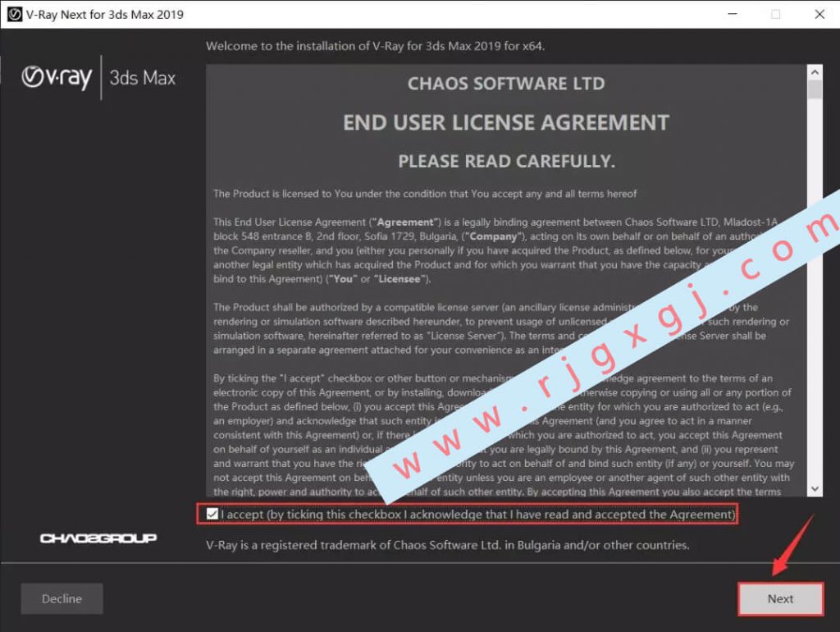Click the license text scrollbar thumb
Image resolution: width=840 pixels, height=632 pixels.
point(815,89)
